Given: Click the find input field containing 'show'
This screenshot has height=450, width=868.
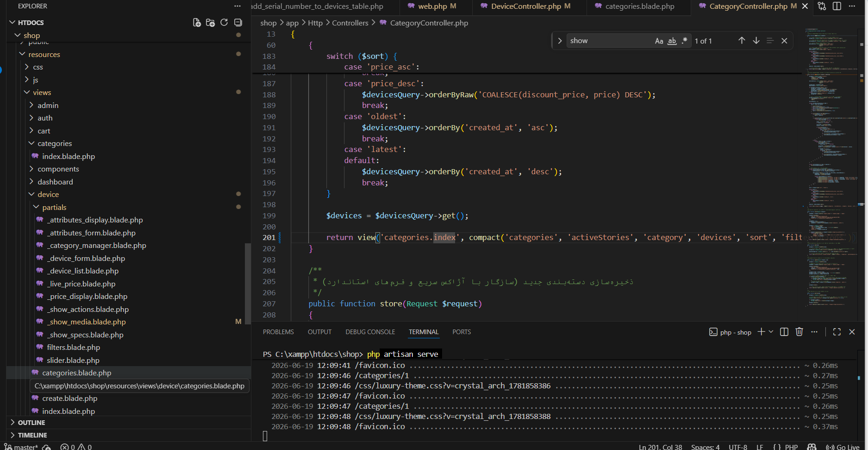Looking at the screenshot, I should pos(609,41).
